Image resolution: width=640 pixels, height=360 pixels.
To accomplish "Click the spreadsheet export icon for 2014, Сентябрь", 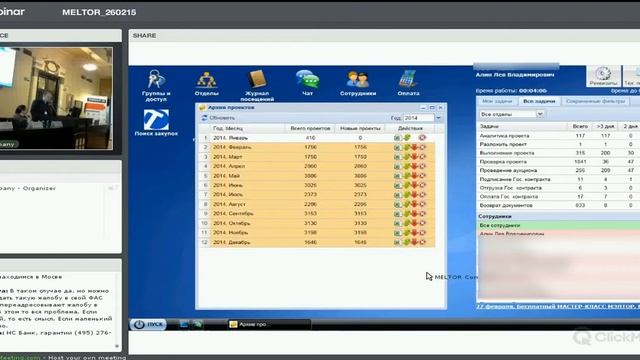I will (397, 213).
